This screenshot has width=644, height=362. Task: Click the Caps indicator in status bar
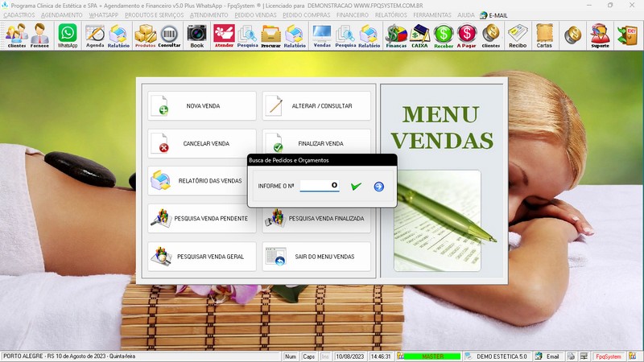pos(308,356)
